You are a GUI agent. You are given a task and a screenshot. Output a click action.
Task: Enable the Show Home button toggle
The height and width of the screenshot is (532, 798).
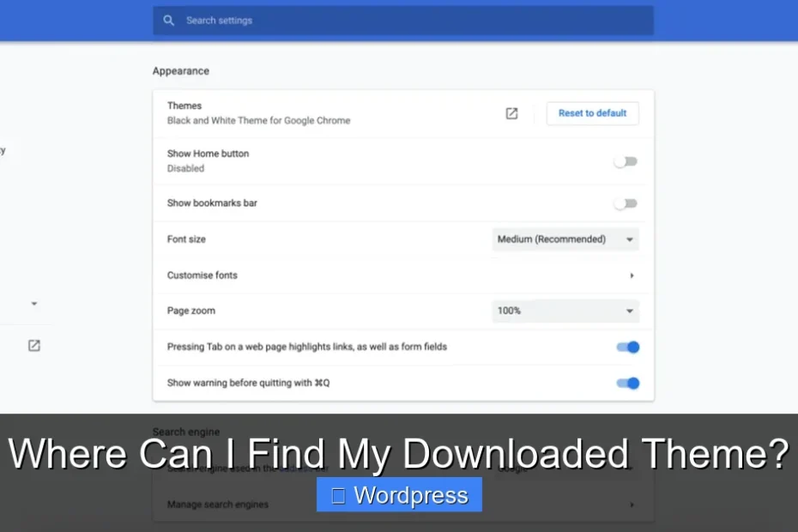(x=626, y=161)
